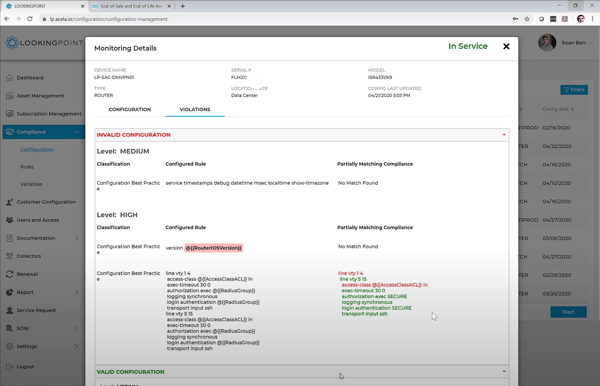Expand the Settings menu chevron
Viewport: 600px width, 386px height.
76,346
